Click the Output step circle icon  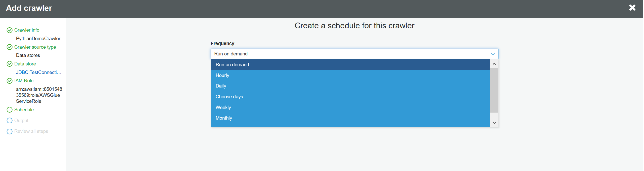pyautogui.click(x=10, y=121)
